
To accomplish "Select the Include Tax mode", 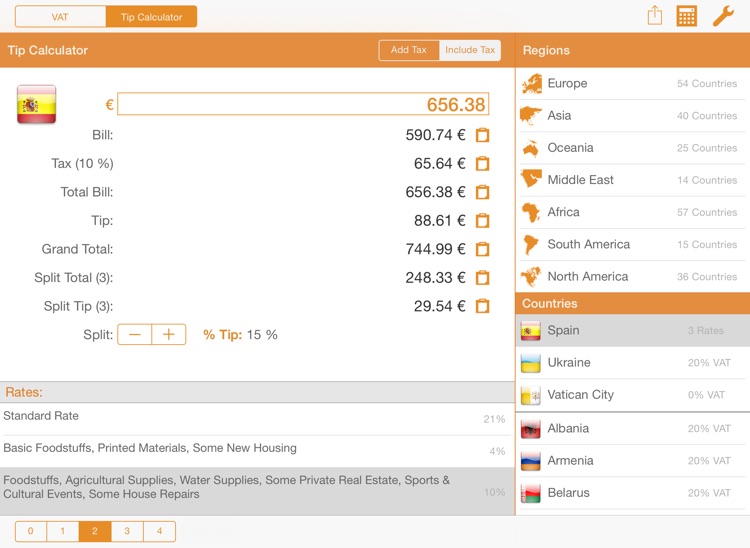I will click(470, 50).
